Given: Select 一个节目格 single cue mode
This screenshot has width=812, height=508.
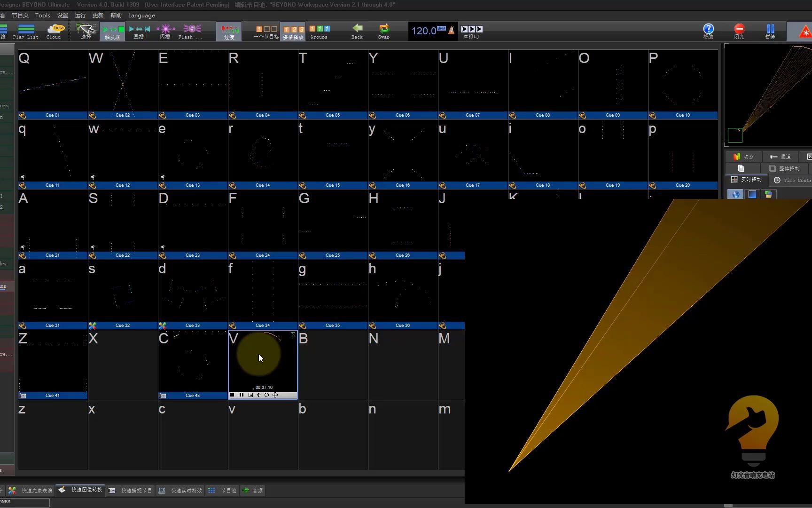Looking at the screenshot, I should point(266,32).
